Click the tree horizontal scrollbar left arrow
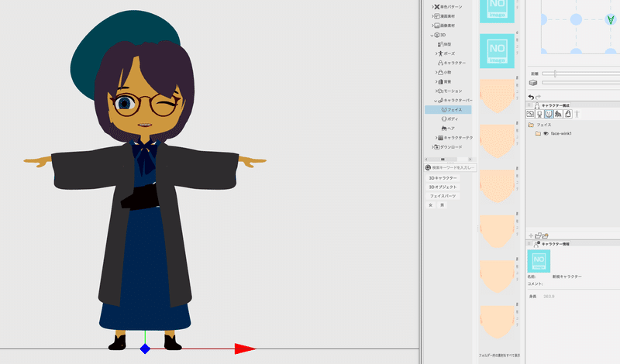Image resolution: width=620 pixels, height=364 pixels. pos(426,160)
